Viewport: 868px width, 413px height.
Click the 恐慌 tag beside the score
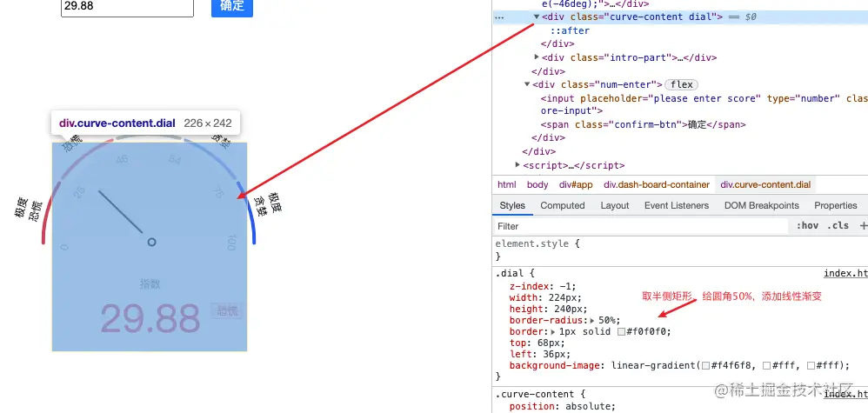[x=227, y=310]
